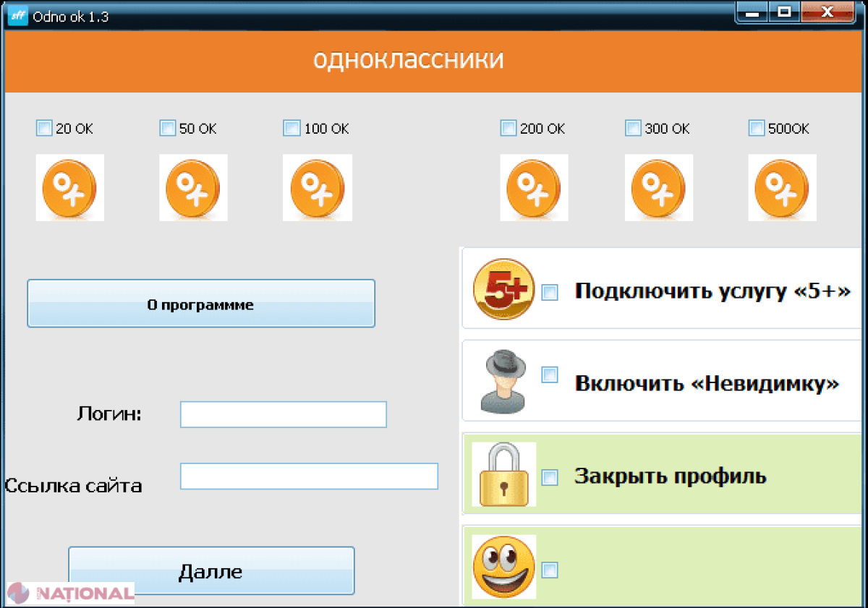Click the OK coin icon under 200 OK
The image size is (868, 608).
(534, 187)
